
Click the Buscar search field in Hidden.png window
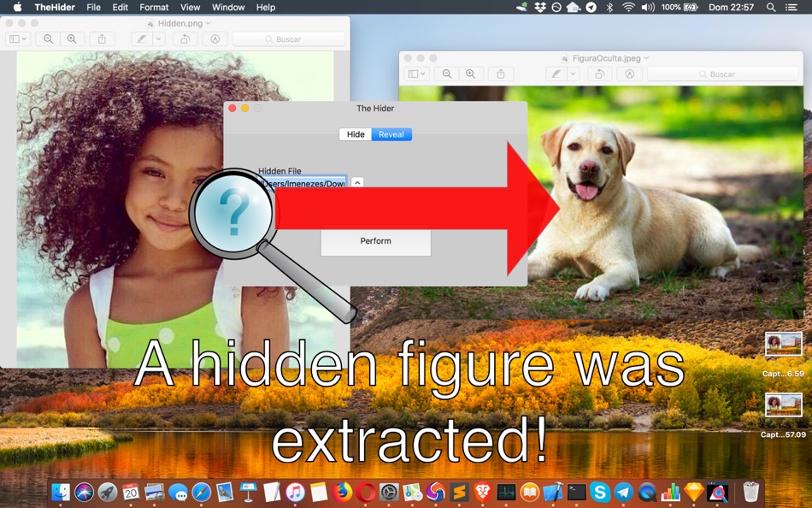[289, 38]
